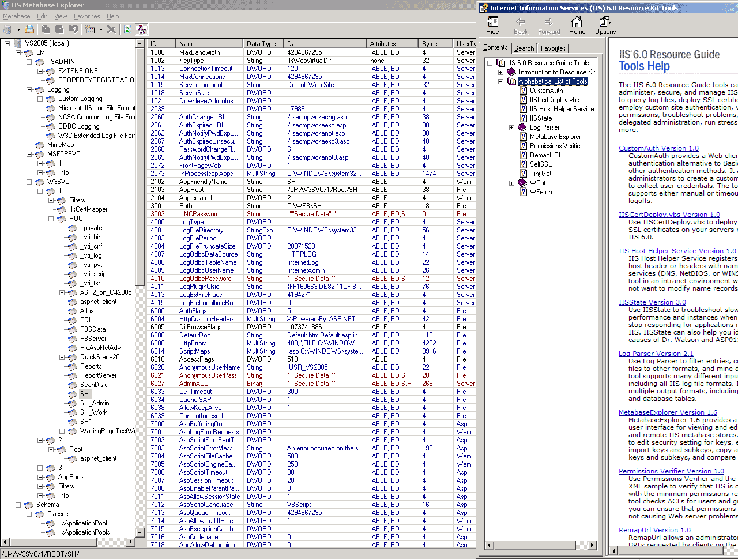Switch to the Favorites tab in help
Viewport: 738px width, 560px height.
tap(553, 48)
